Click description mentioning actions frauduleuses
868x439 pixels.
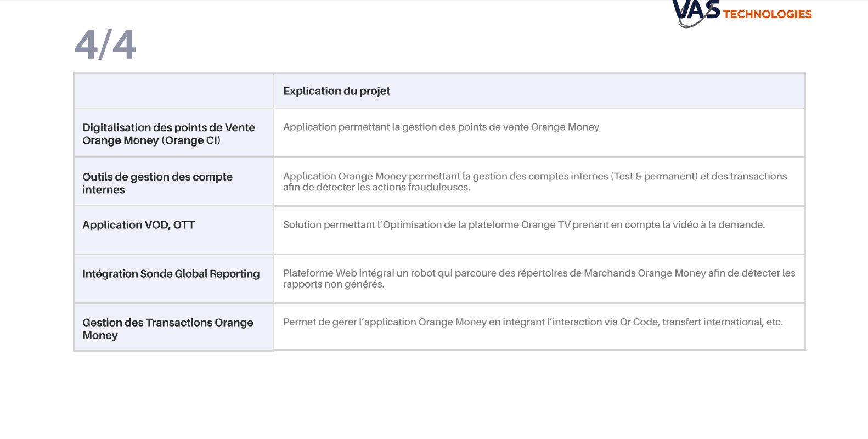(x=535, y=182)
